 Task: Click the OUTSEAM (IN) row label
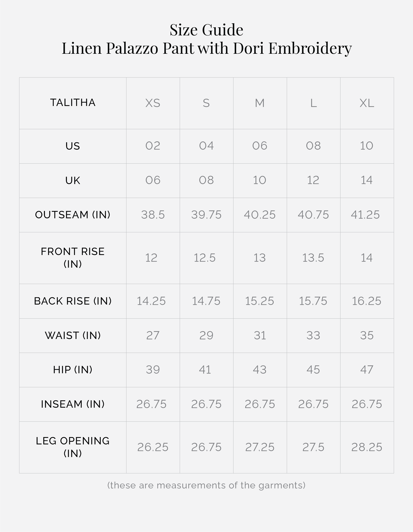tap(73, 215)
